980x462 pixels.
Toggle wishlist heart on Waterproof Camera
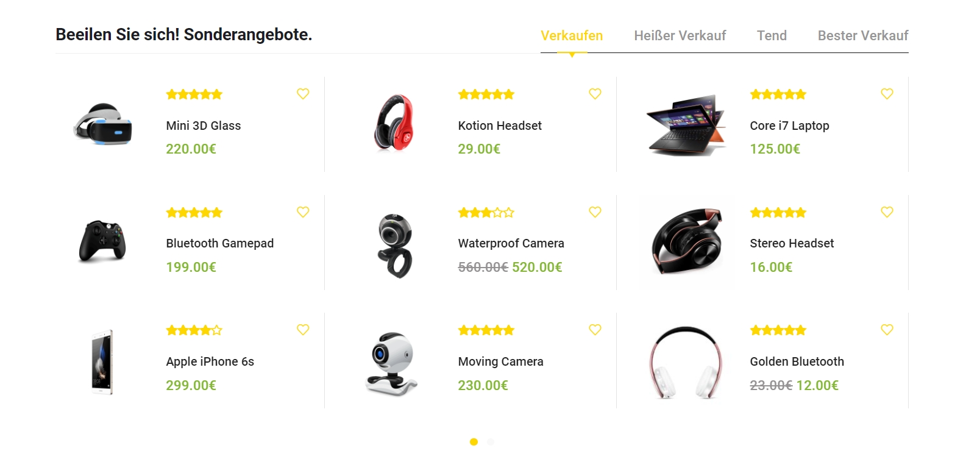click(595, 212)
